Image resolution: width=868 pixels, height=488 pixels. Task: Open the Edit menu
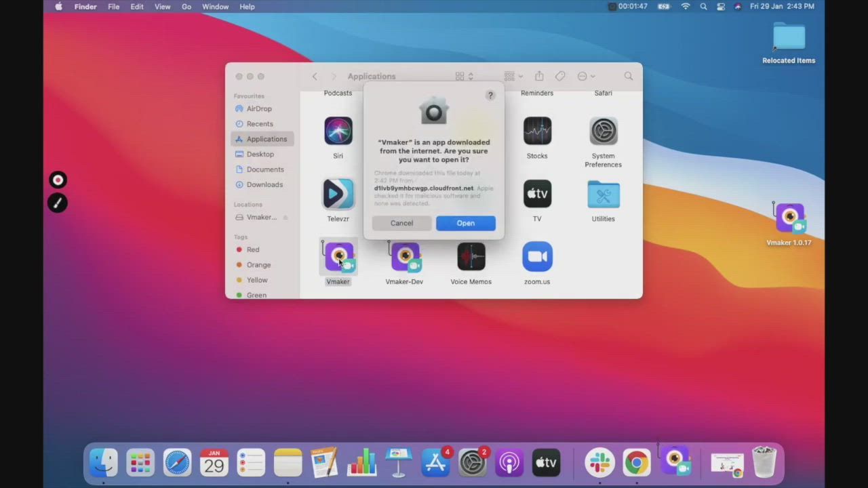point(137,7)
